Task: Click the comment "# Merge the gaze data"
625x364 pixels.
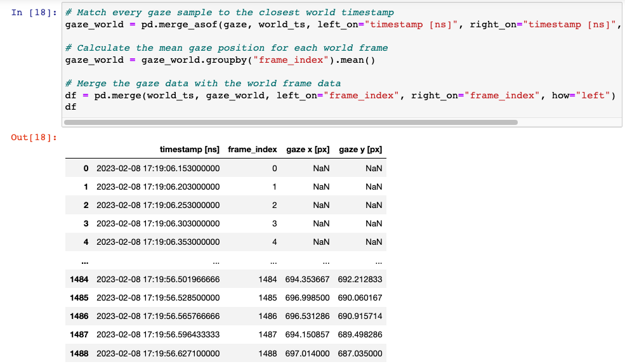Action: click(x=203, y=84)
